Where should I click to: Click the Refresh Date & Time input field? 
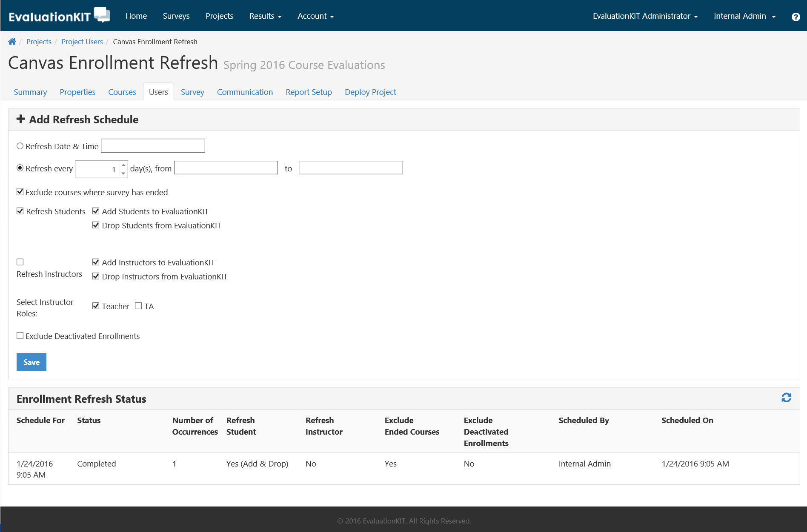click(x=153, y=145)
